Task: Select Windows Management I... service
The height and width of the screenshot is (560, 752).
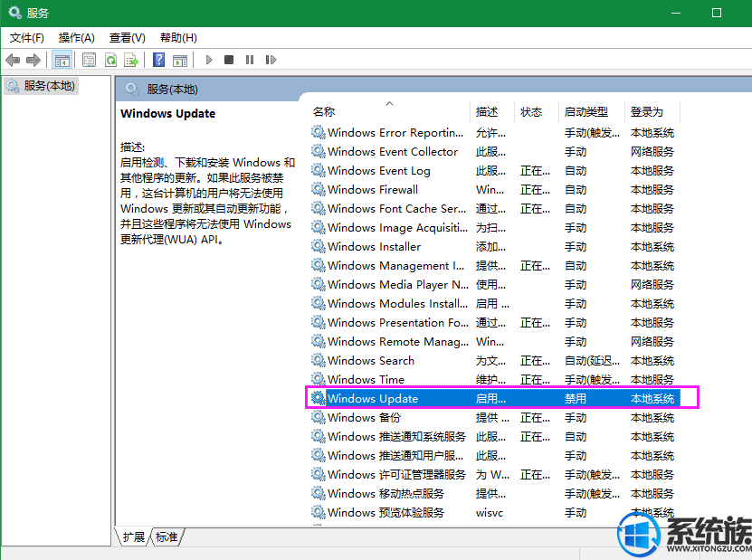Action: pyautogui.click(x=396, y=266)
